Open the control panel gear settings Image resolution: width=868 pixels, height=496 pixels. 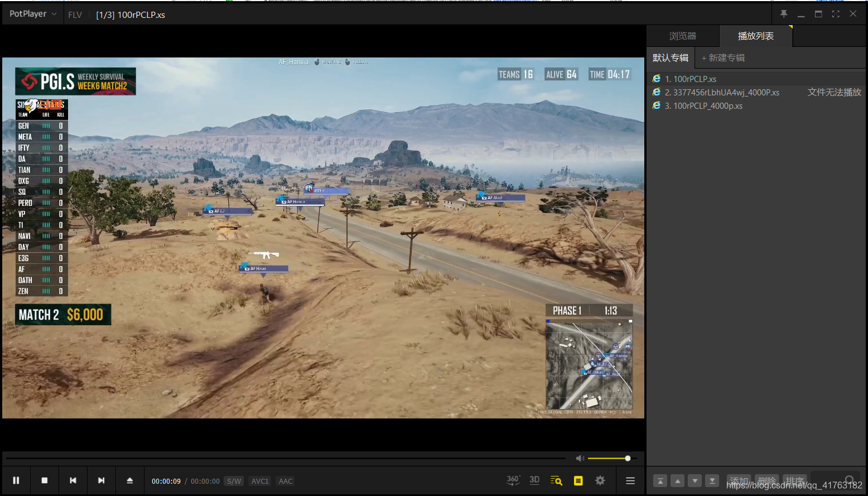(x=600, y=480)
